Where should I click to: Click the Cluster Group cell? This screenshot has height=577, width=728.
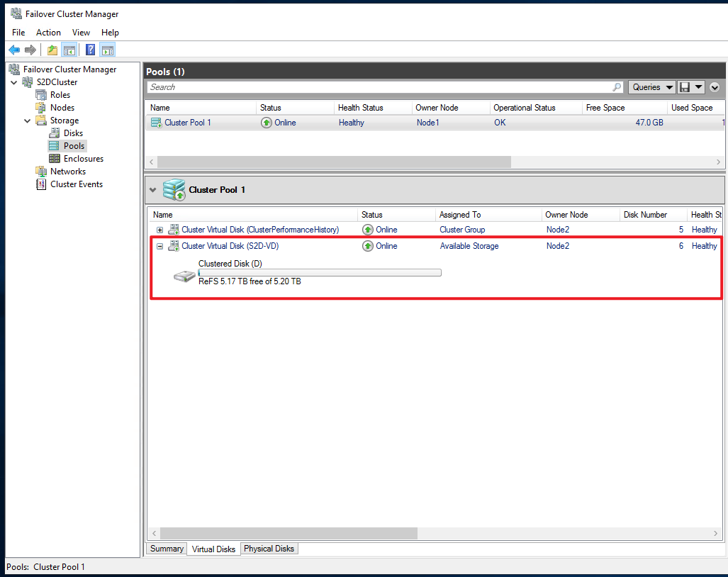tap(462, 230)
